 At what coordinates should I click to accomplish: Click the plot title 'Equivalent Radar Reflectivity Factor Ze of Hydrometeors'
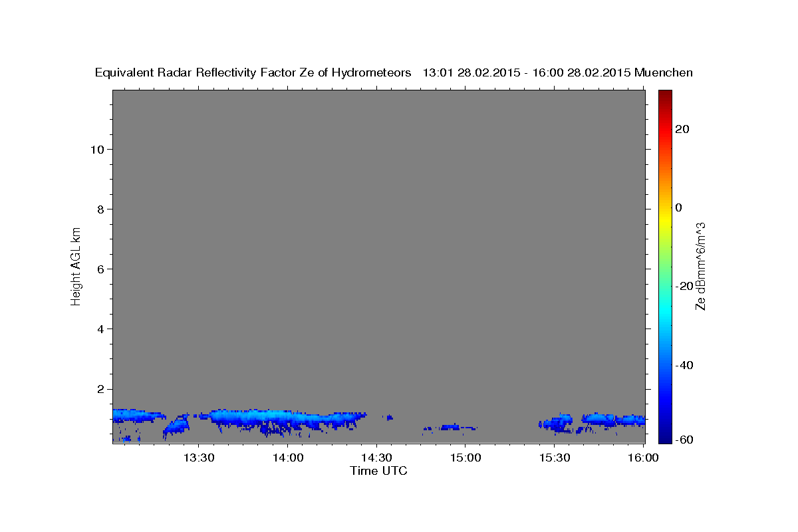pyautogui.click(x=253, y=73)
